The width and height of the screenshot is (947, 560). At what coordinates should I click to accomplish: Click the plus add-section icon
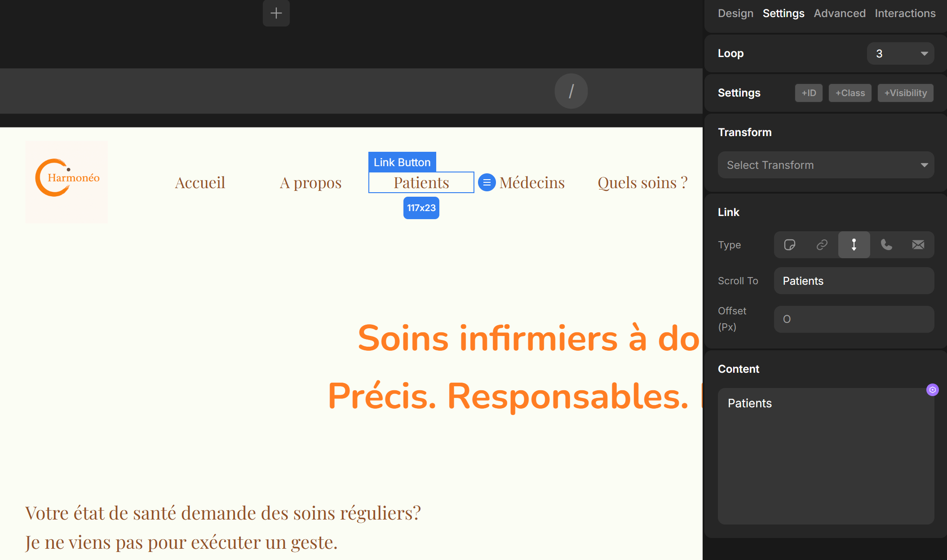click(x=276, y=13)
